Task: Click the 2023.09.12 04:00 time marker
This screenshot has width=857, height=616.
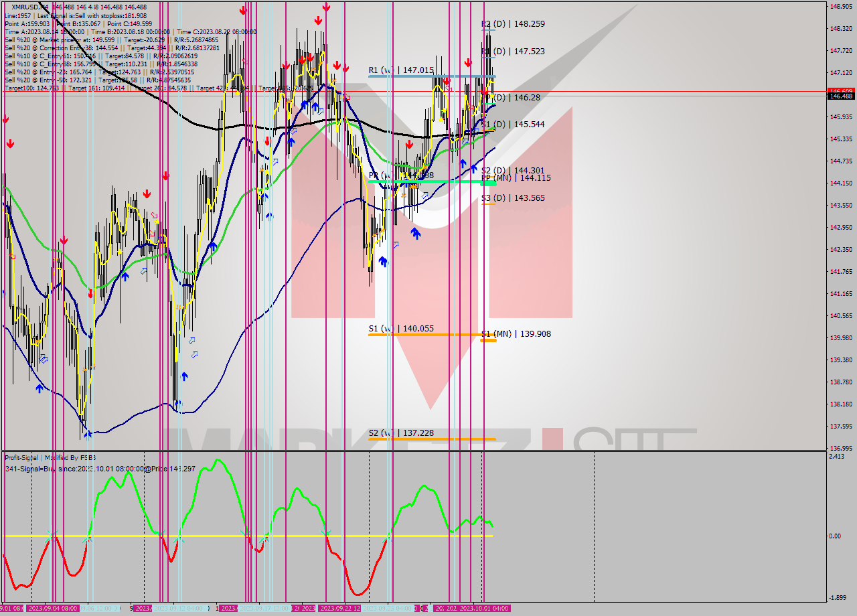Action: [x=179, y=608]
